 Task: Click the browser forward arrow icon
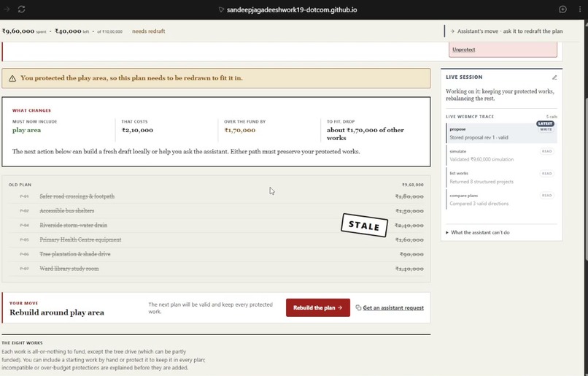(7, 9)
